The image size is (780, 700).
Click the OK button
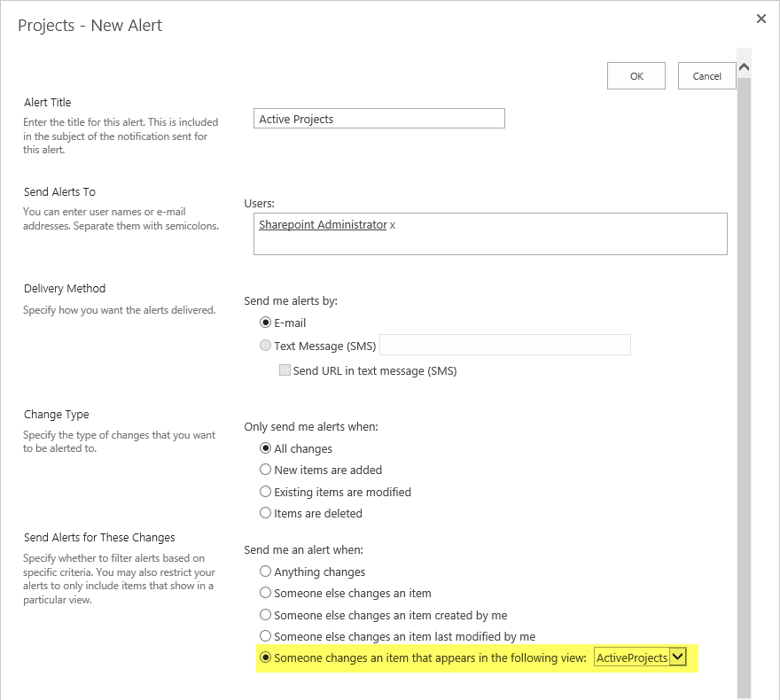(636, 75)
